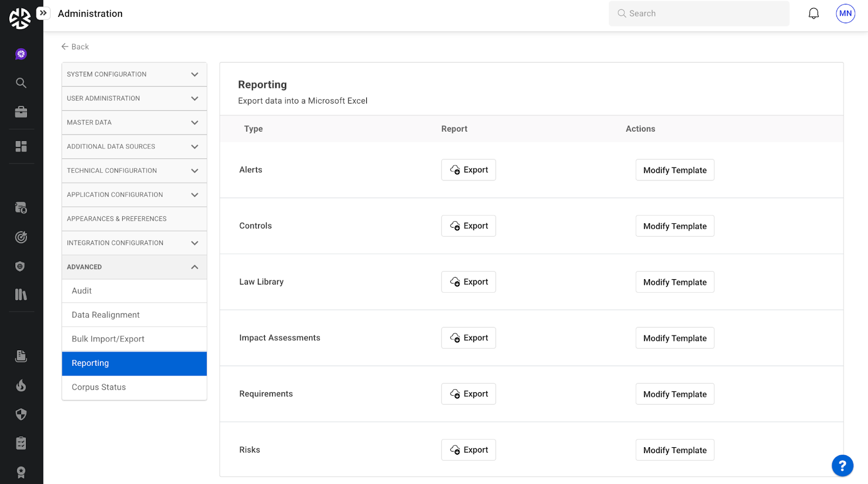
Task: Expand the sidebar with double-arrow toggle
Action: [x=43, y=13]
